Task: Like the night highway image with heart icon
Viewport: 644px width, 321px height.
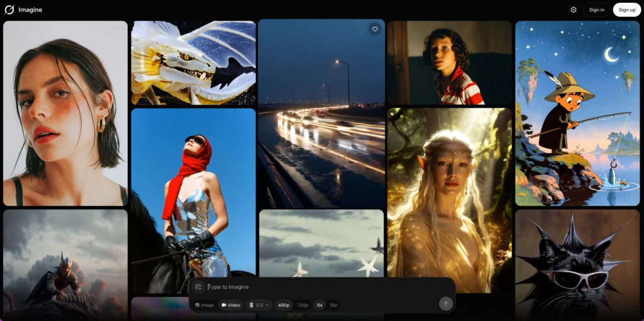Action: [x=375, y=29]
